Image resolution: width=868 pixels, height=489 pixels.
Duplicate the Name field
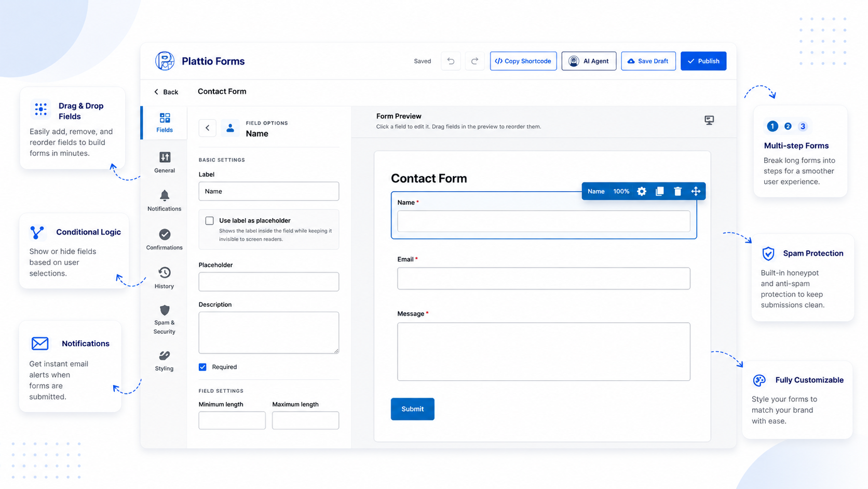(660, 191)
